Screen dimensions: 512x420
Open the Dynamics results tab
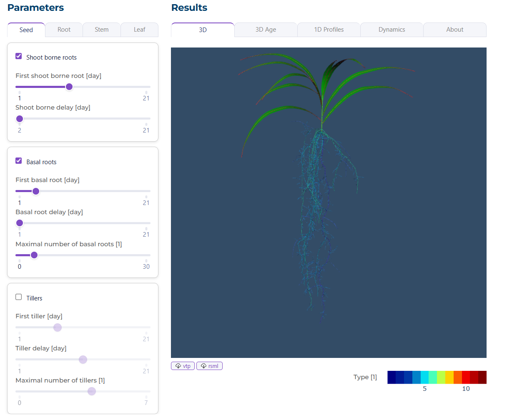[x=392, y=30]
